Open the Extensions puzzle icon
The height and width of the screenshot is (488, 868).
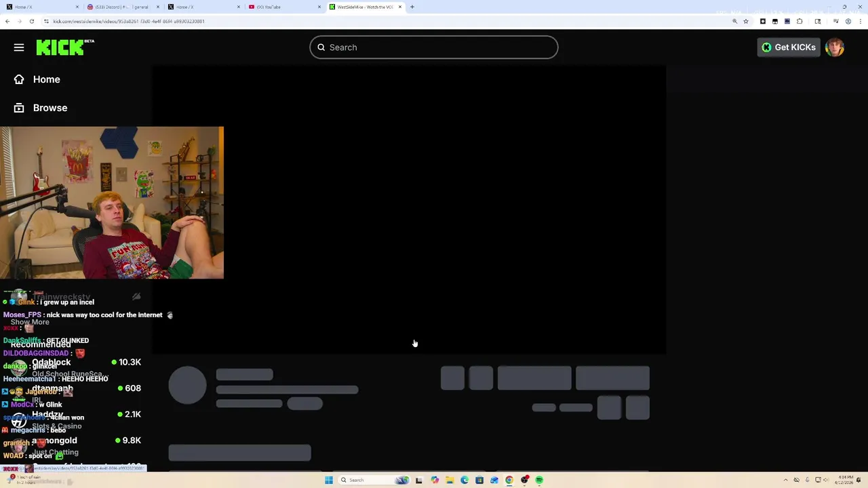pos(800,21)
